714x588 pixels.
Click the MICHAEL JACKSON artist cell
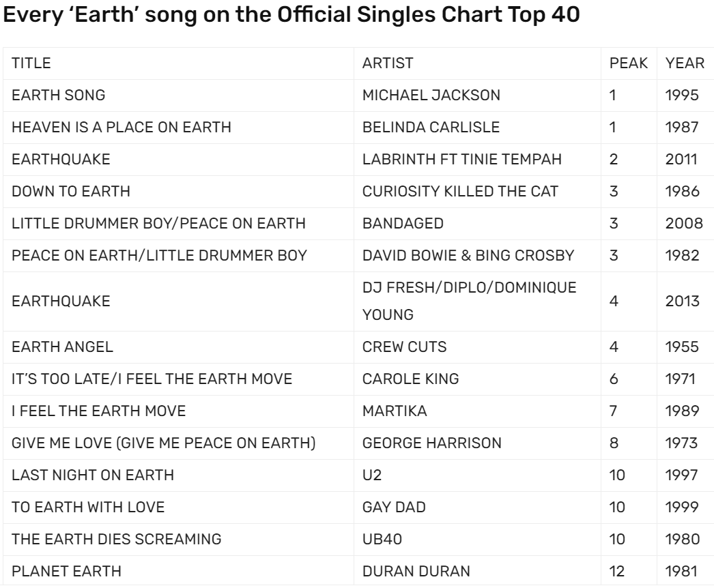(431, 95)
